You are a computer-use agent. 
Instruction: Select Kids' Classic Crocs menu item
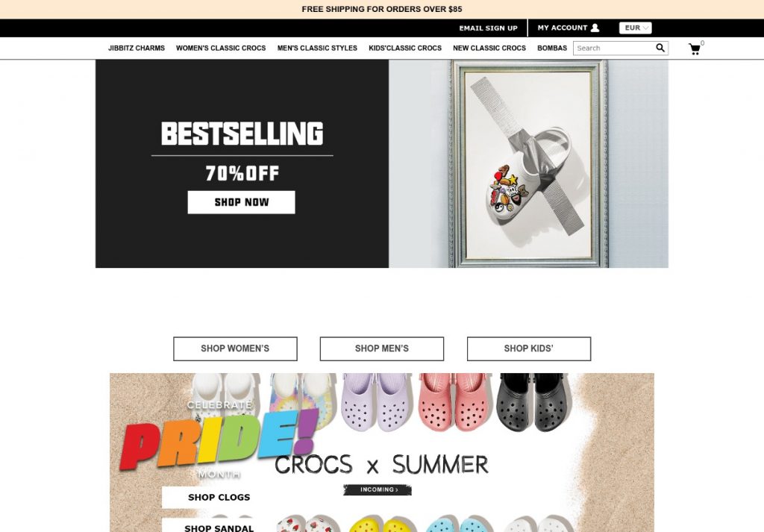[x=405, y=48]
